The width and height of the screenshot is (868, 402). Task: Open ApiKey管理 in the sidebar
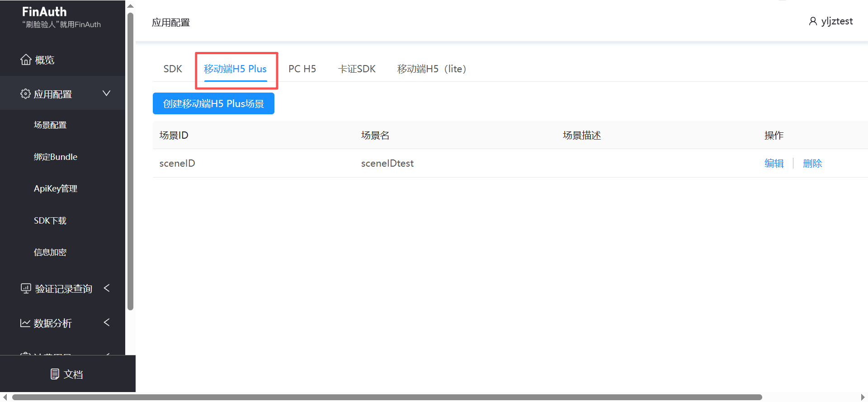pyautogui.click(x=56, y=188)
